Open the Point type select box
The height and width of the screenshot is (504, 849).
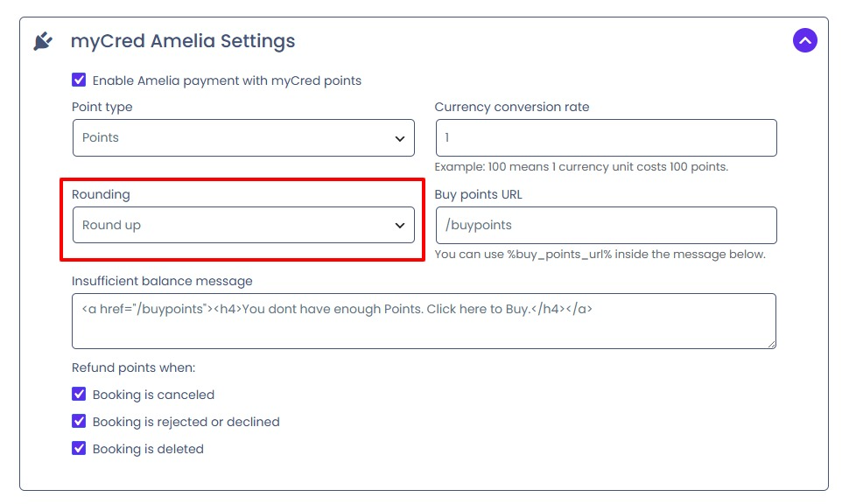243,138
